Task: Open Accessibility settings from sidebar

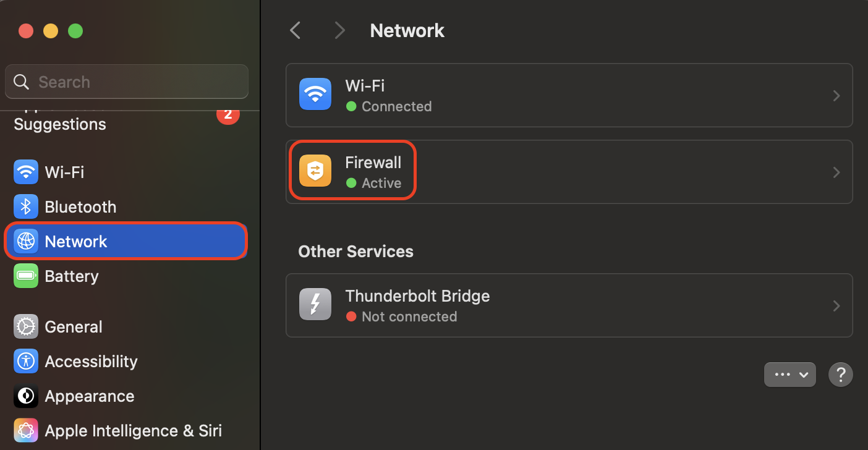Action: point(25,361)
